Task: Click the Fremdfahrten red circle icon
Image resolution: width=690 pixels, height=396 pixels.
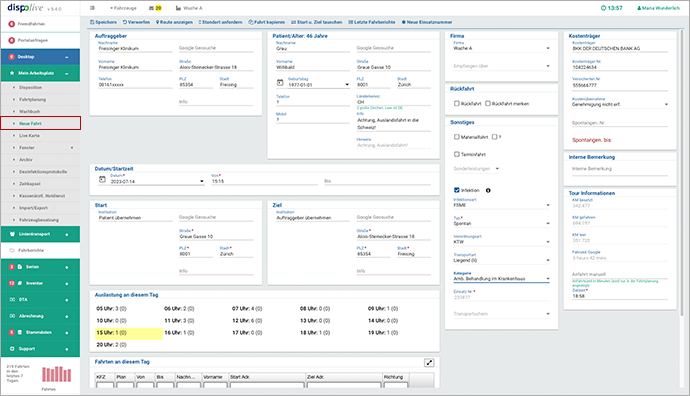Action: coord(11,24)
